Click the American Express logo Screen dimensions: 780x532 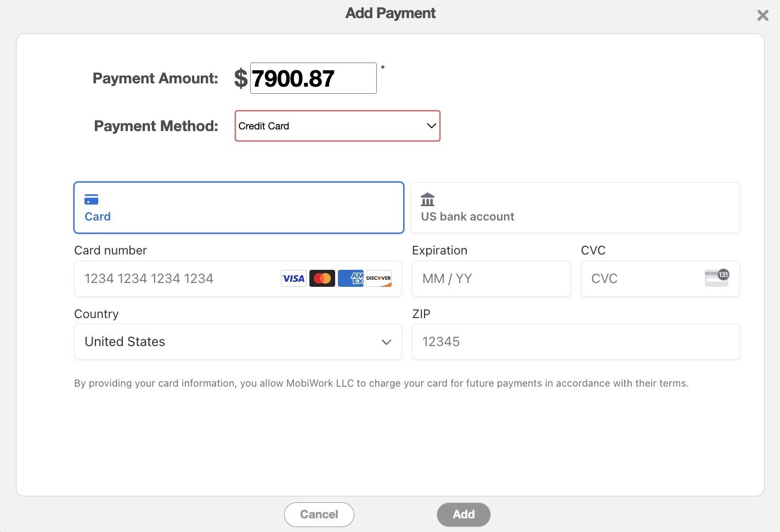pyautogui.click(x=351, y=279)
